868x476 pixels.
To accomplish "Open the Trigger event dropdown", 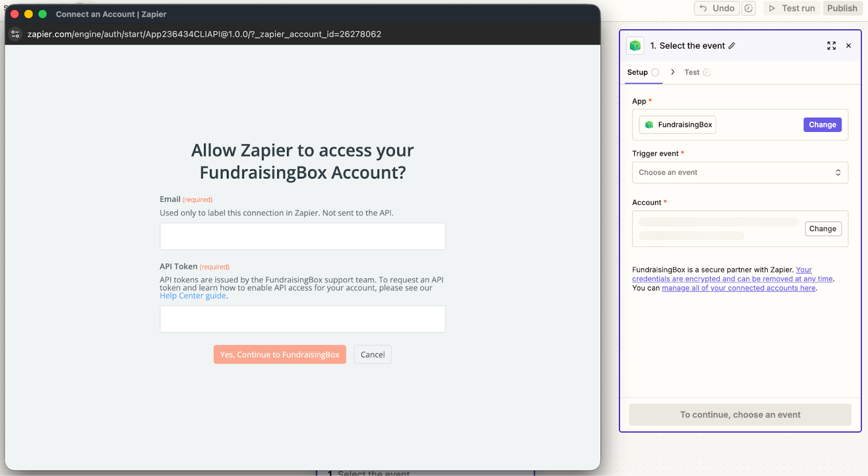I will (740, 173).
